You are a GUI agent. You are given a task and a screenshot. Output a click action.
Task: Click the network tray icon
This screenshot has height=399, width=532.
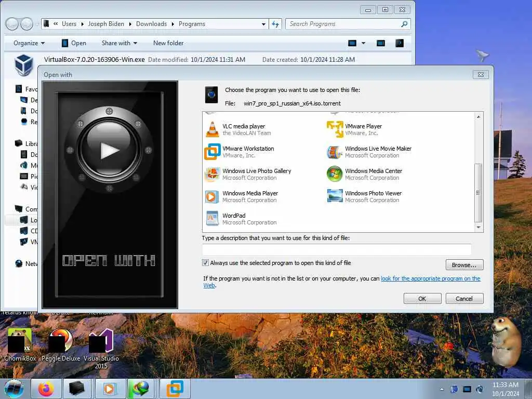tap(467, 389)
